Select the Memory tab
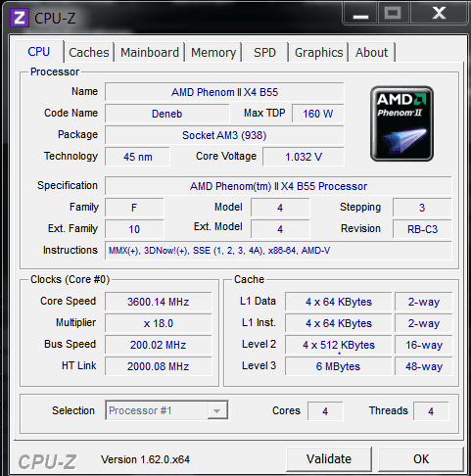Viewport: 471px width, 476px height. tap(213, 52)
